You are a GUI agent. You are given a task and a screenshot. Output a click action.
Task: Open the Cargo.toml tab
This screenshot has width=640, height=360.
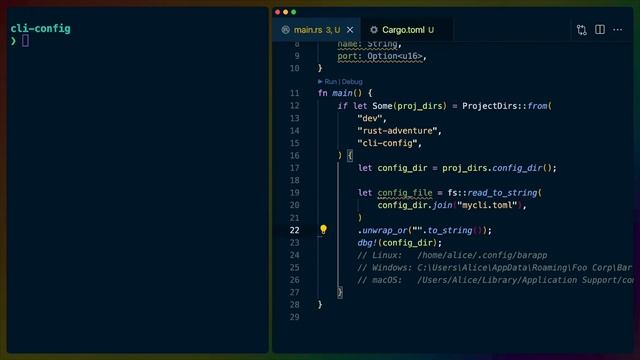(x=407, y=30)
